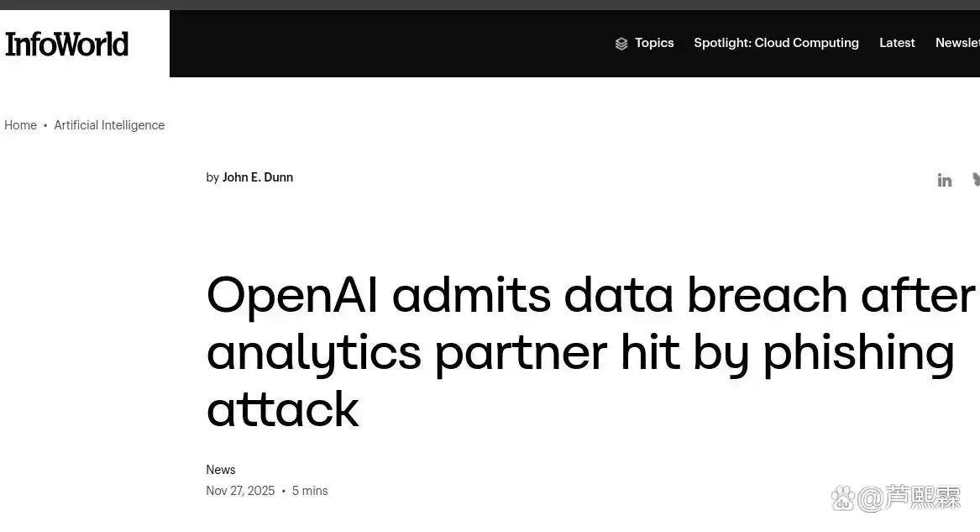Click the News category label
Screen dimensions: 980x532
[x=221, y=470]
